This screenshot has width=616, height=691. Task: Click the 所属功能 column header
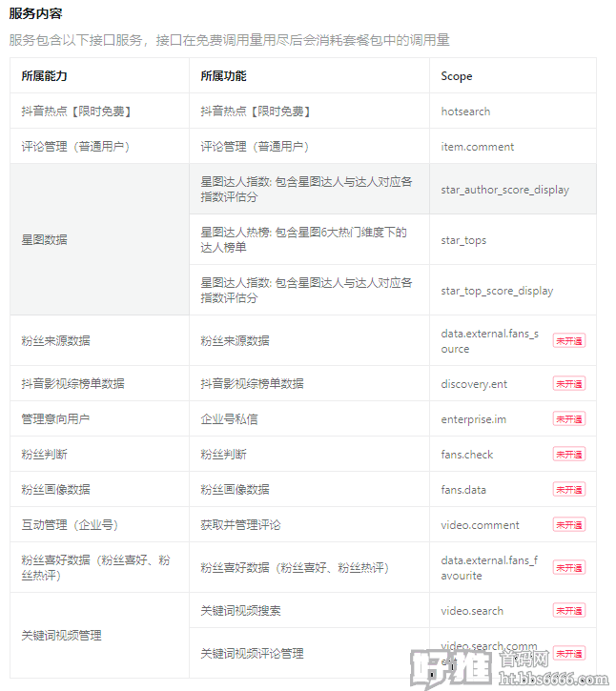pos(223,75)
